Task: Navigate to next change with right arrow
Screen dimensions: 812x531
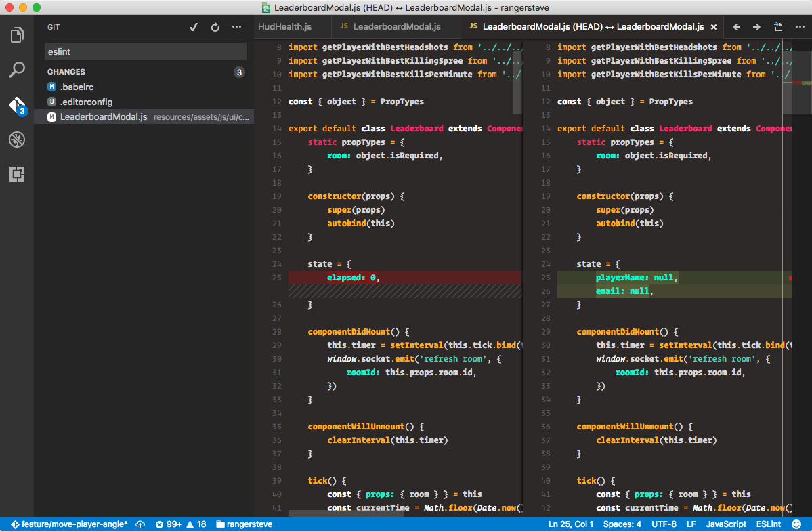Action: coord(757,27)
